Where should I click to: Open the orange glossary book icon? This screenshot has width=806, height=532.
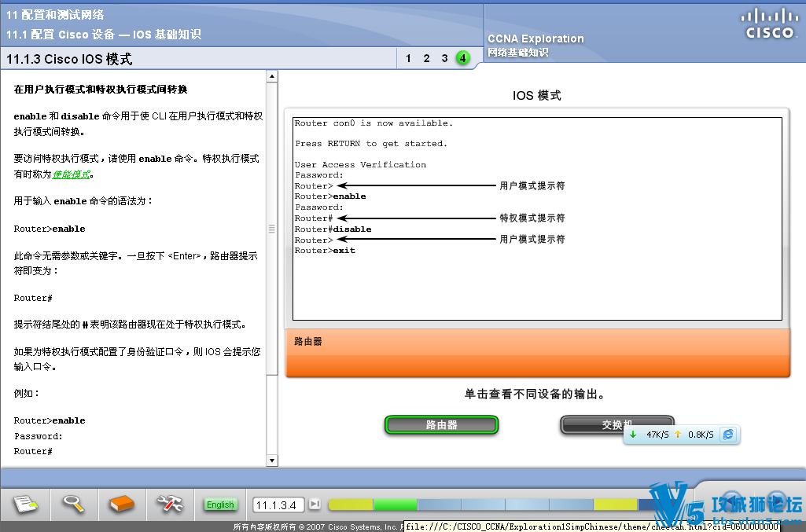pos(122,504)
